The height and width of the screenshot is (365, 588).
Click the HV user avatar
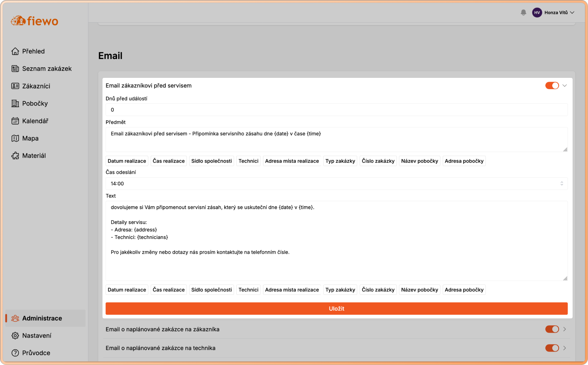pos(537,13)
